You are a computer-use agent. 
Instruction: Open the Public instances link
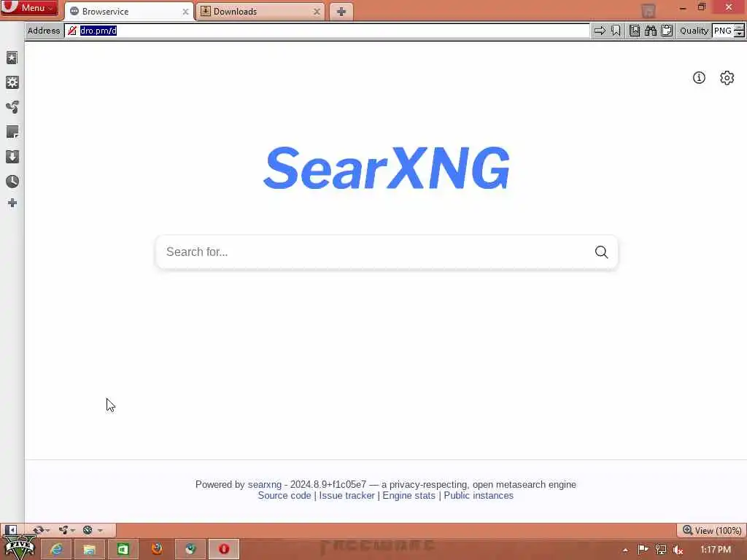479,496
